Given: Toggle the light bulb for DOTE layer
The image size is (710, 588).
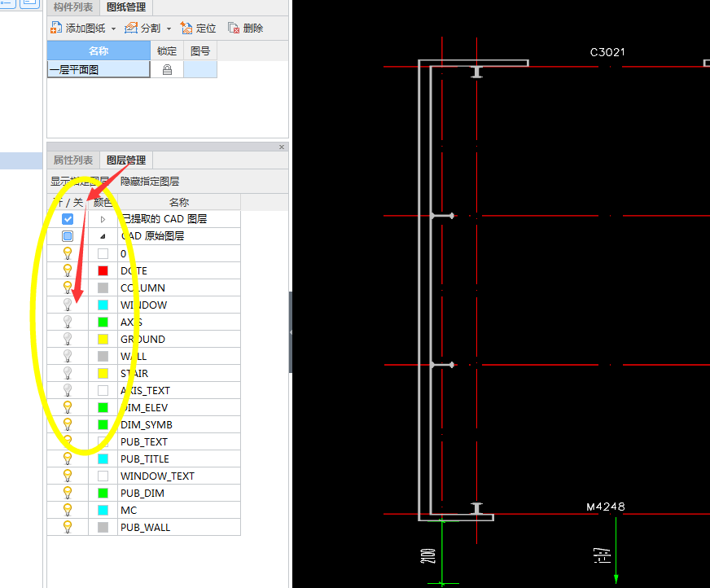Looking at the screenshot, I should (x=68, y=270).
